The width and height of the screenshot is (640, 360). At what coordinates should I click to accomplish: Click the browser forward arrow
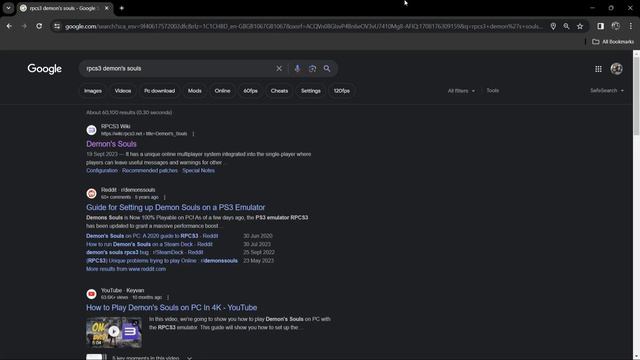pyautogui.click(x=24, y=26)
